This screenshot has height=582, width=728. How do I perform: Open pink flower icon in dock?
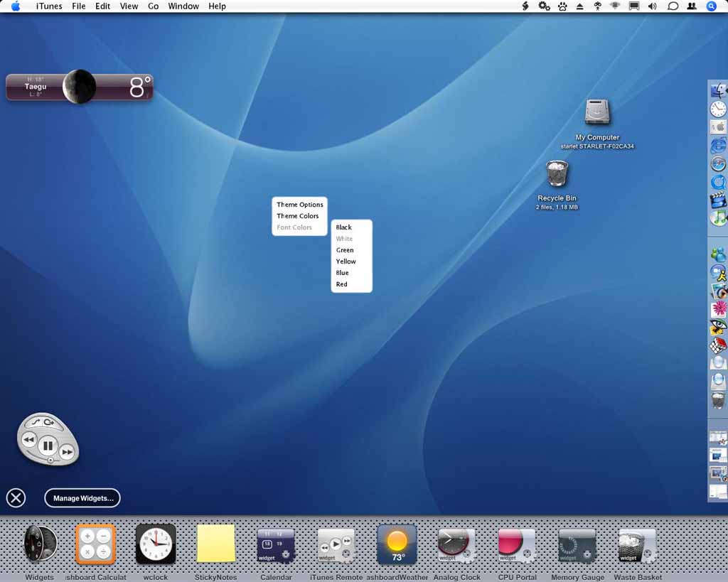tap(718, 309)
